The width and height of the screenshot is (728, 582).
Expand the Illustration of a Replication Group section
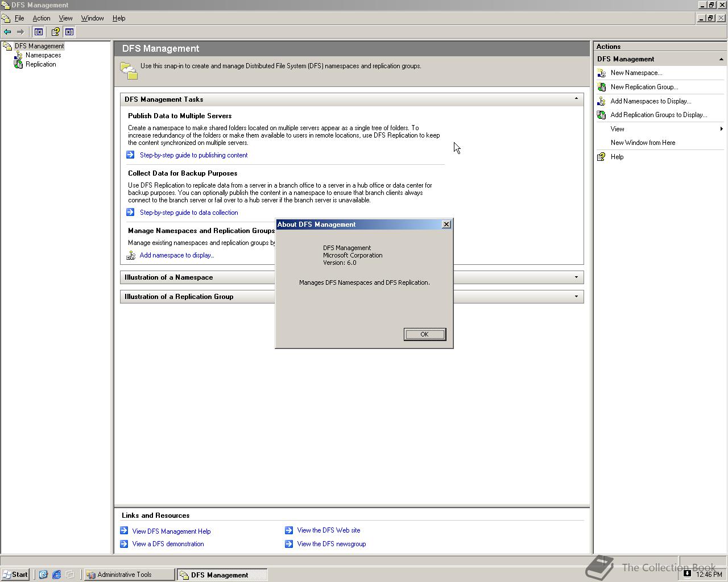coord(576,297)
